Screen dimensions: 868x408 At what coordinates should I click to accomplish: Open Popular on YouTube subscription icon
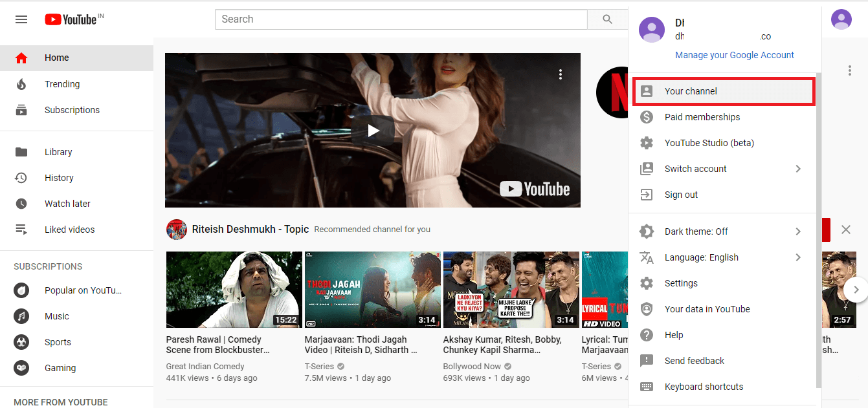click(x=21, y=290)
